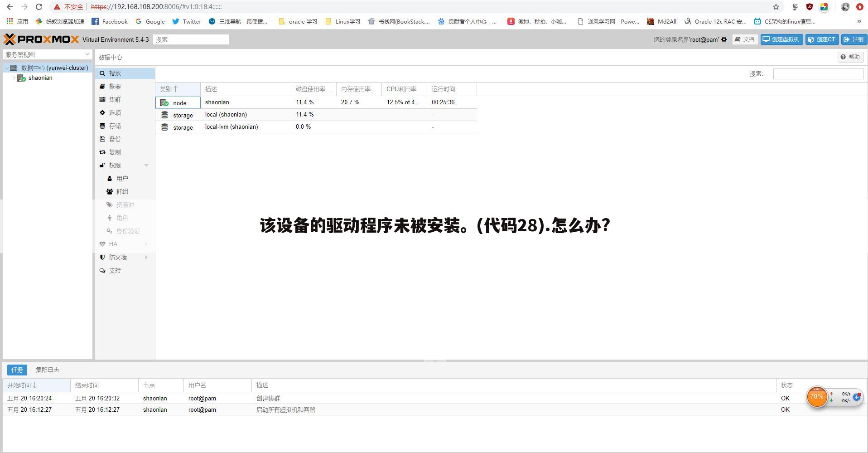
Task: Open the 支持 (Support) panel
Action: [x=115, y=270]
